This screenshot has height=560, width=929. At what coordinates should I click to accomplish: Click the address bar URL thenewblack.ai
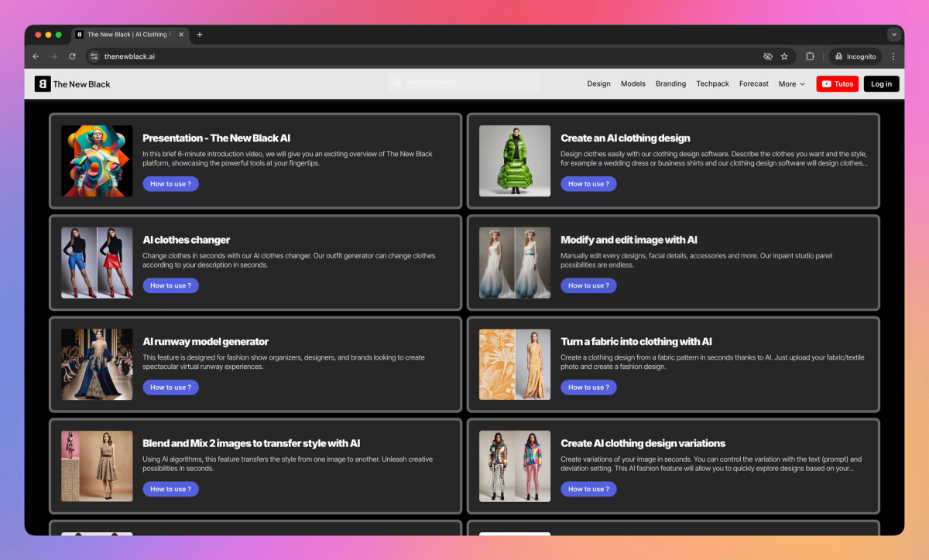point(129,56)
